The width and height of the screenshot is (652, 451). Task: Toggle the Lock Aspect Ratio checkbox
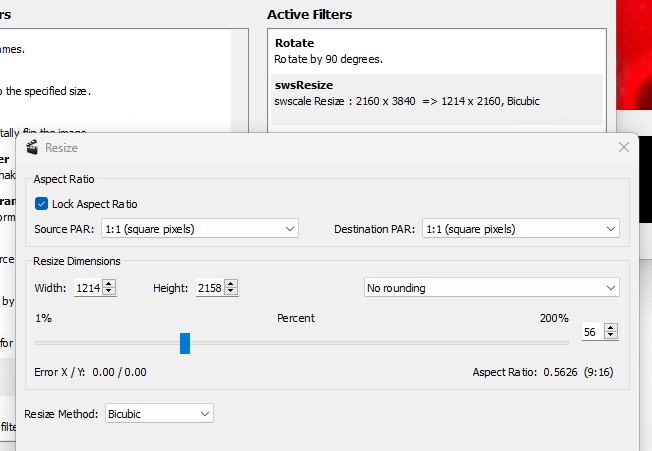[41, 204]
